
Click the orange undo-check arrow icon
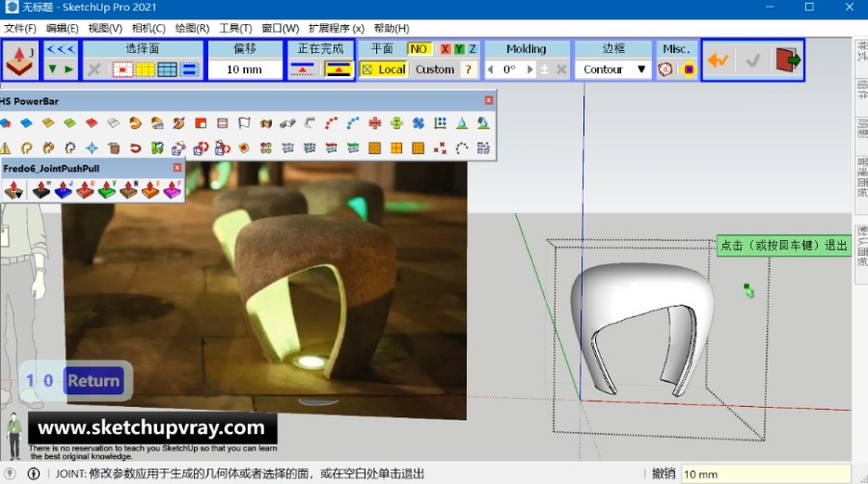pyautogui.click(x=718, y=61)
